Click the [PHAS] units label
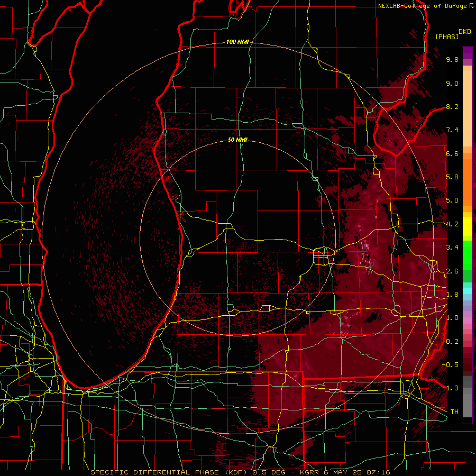Viewport: 476px width, 476px height. [x=447, y=36]
